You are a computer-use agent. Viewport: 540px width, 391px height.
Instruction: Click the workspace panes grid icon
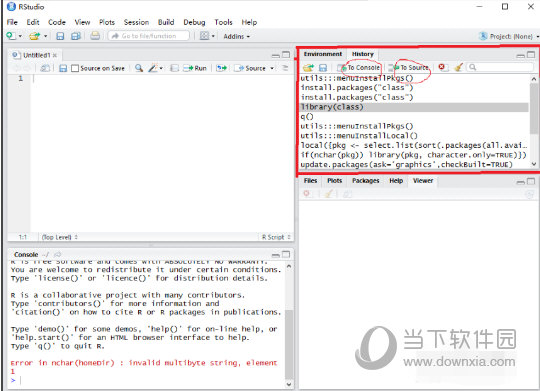pos(204,36)
